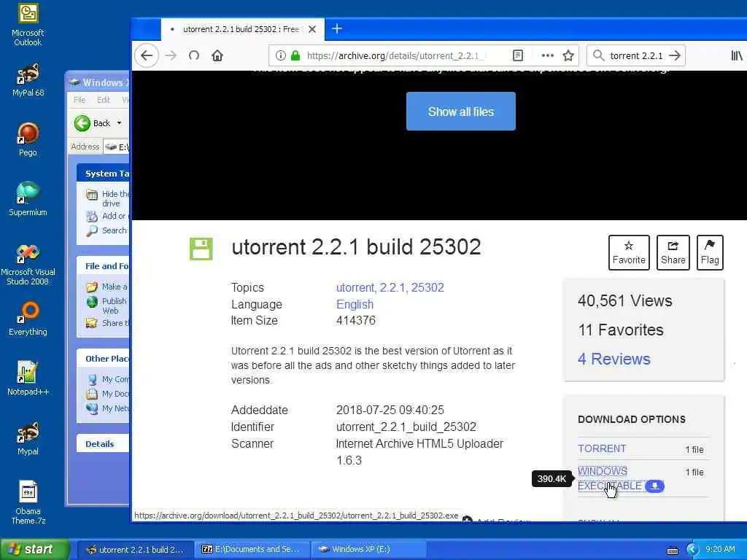The height and width of the screenshot is (560, 747).
Task: Click the search magnifier icon
Action: click(598, 55)
